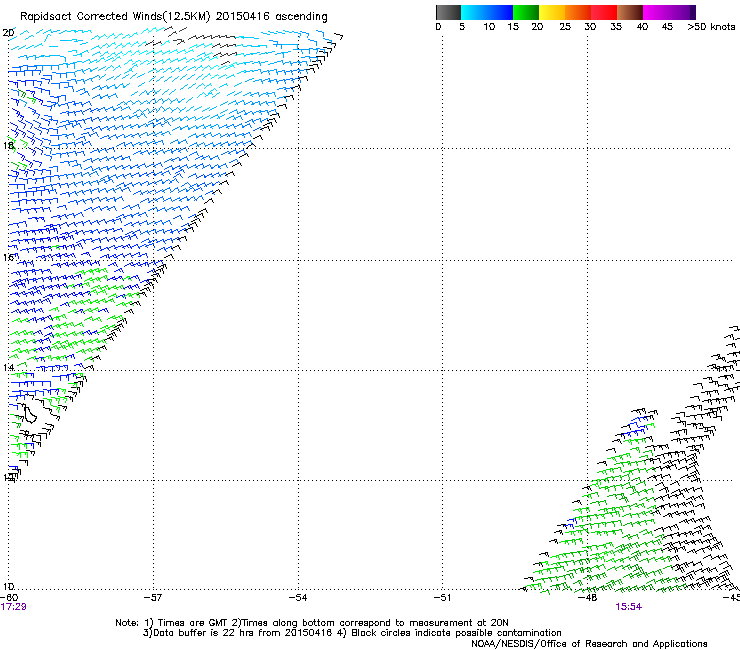Click the '35' label under the color scale
Screen dimensions: 740x650
coord(616,27)
